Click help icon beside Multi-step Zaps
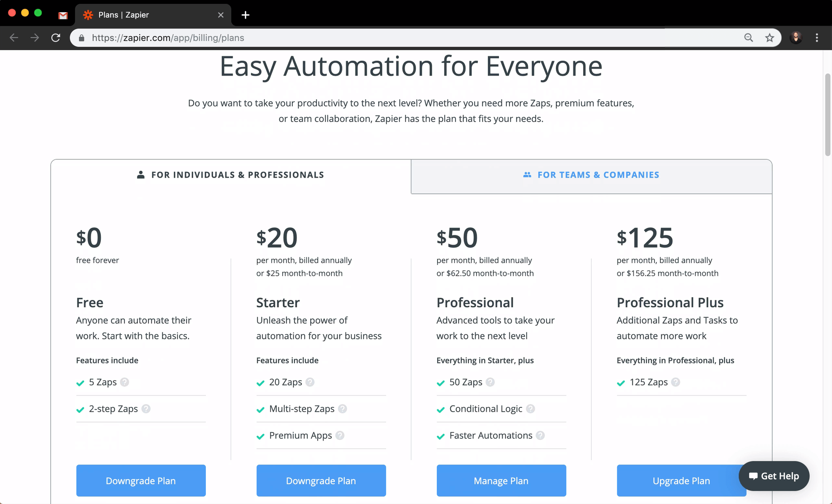 tap(342, 409)
